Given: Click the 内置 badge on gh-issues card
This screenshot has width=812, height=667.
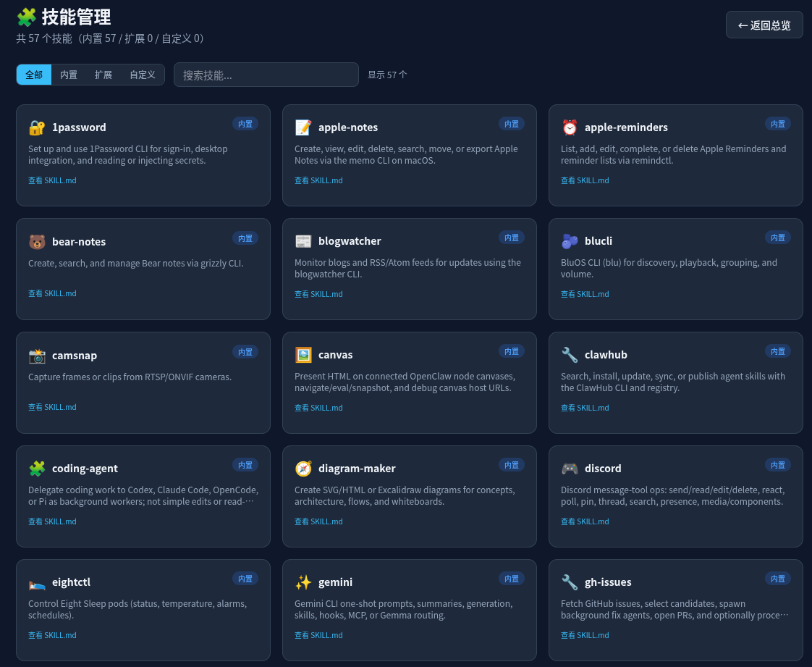Looking at the screenshot, I should click(777, 579).
